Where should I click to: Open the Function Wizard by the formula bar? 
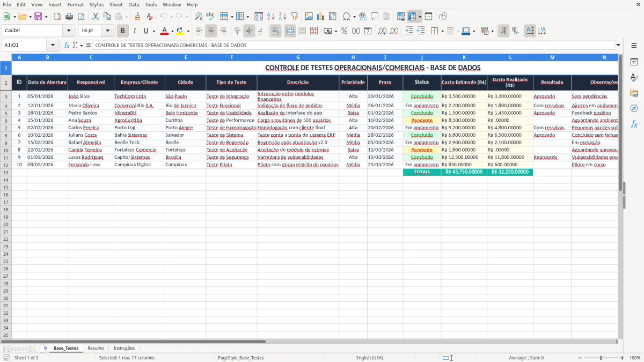67,45
